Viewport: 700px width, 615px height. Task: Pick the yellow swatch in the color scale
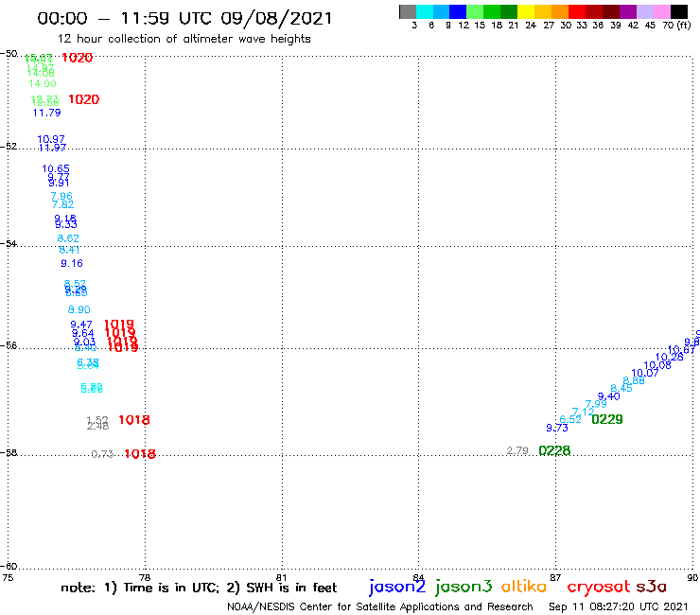526,11
